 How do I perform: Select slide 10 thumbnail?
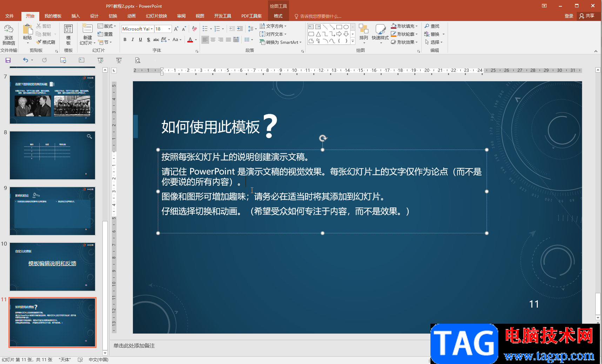[x=52, y=267]
